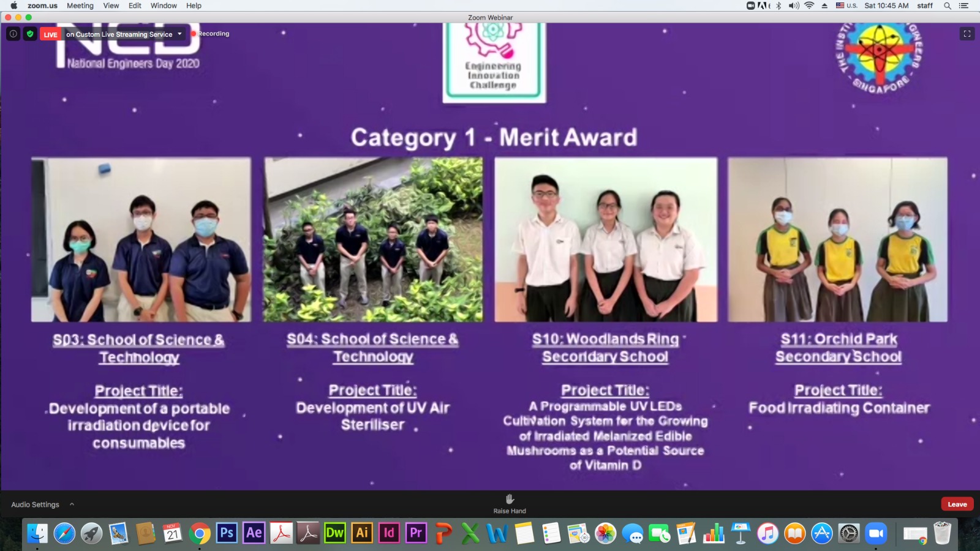This screenshot has width=980, height=551.
Task: Open the U.S. input source menu
Action: (x=846, y=6)
